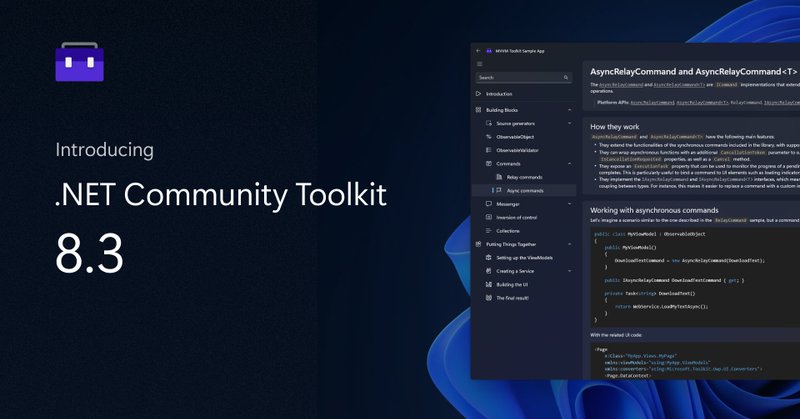
Task: Click The final result! icon
Action: coord(489,298)
